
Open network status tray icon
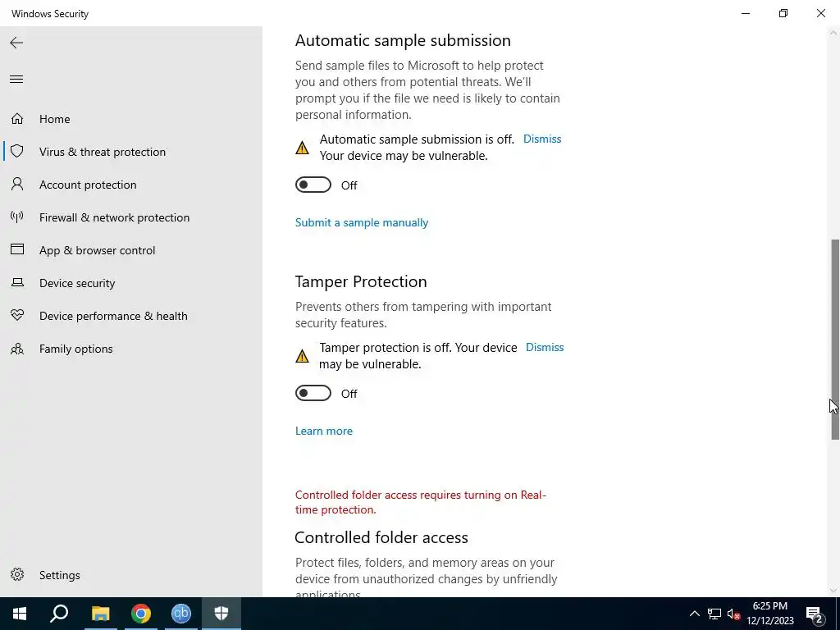714,614
